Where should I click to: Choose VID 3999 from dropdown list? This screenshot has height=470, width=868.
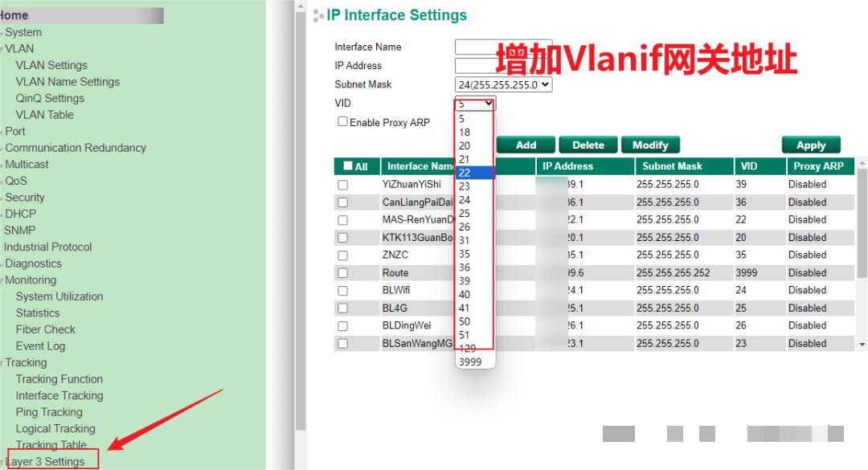[475, 362]
